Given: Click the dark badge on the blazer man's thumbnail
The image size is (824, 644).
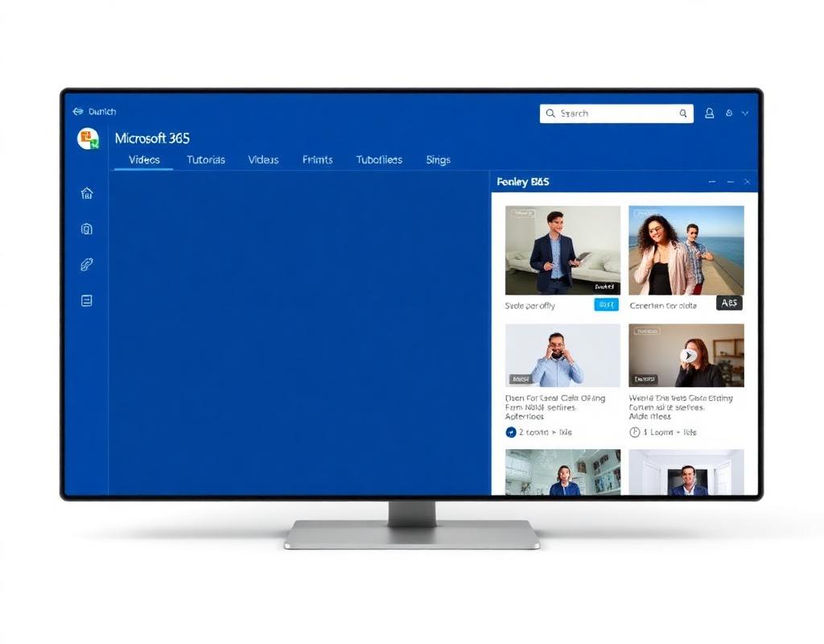Looking at the screenshot, I should pos(605,287).
